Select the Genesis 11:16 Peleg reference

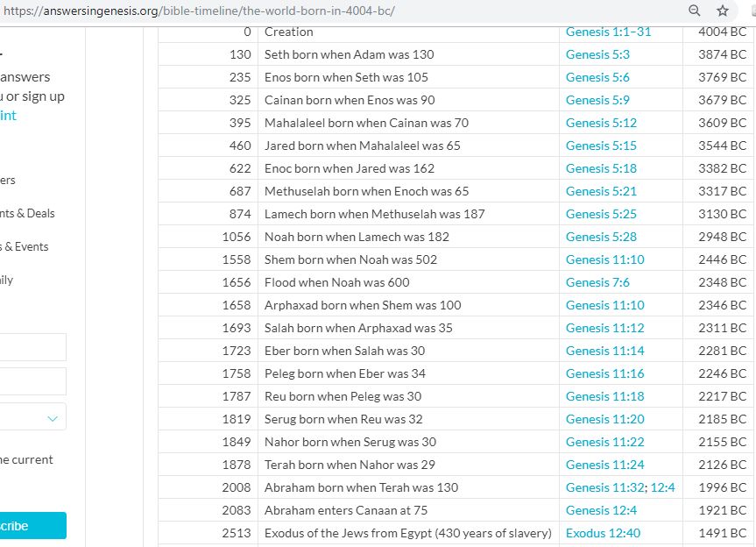click(604, 373)
